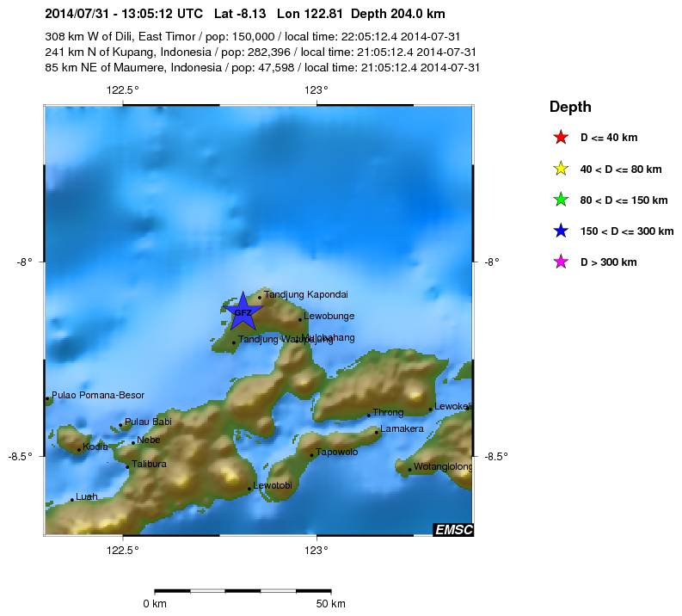The image size is (682, 616).
Task: Click the Lewotobi map label
Action: pyautogui.click(x=273, y=485)
